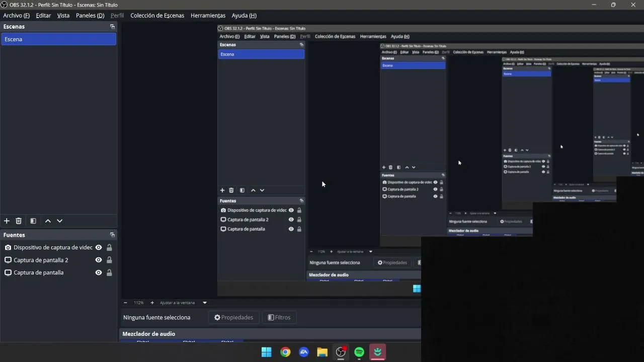644x362 pixels.
Task: Hide the Captura de pantalla 2 source
Action: [x=99, y=260]
